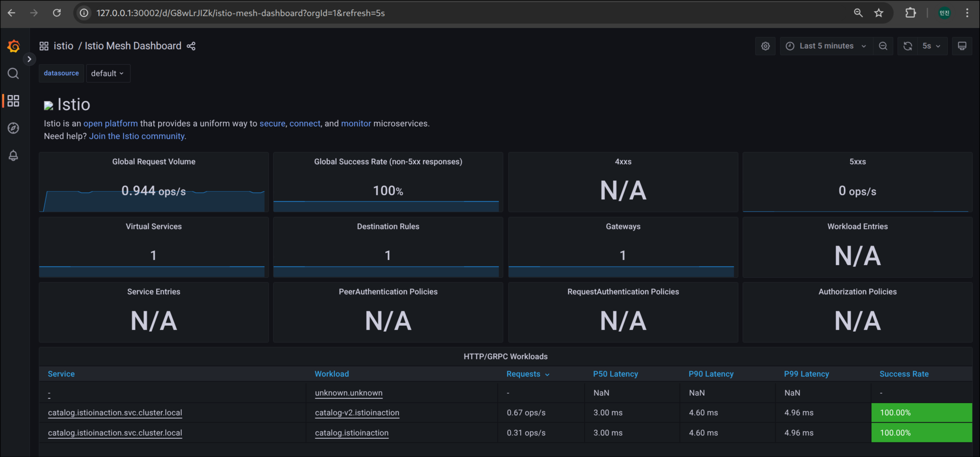The width and height of the screenshot is (980, 457).
Task: Sort table by P50 Latency column
Action: point(615,374)
